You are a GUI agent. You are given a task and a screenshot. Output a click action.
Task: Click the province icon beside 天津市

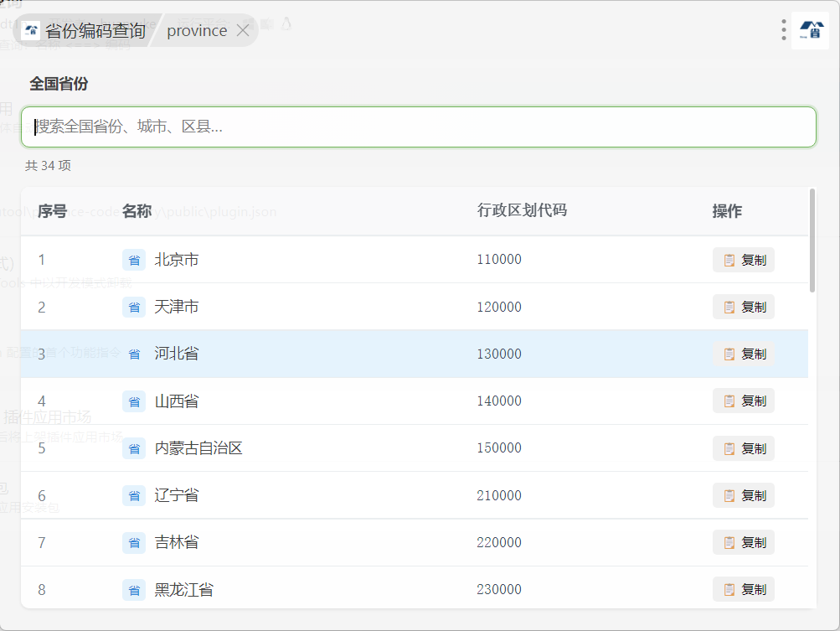[134, 308]
